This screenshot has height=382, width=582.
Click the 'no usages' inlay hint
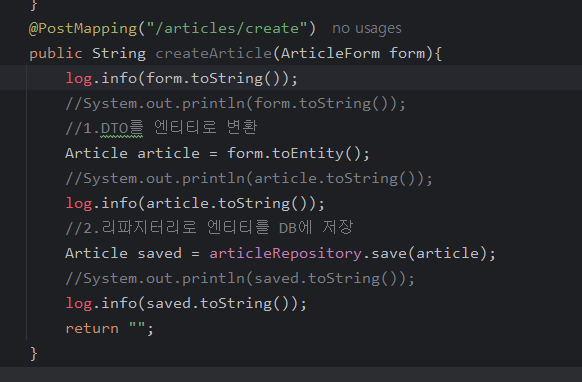tap(367, 29)
